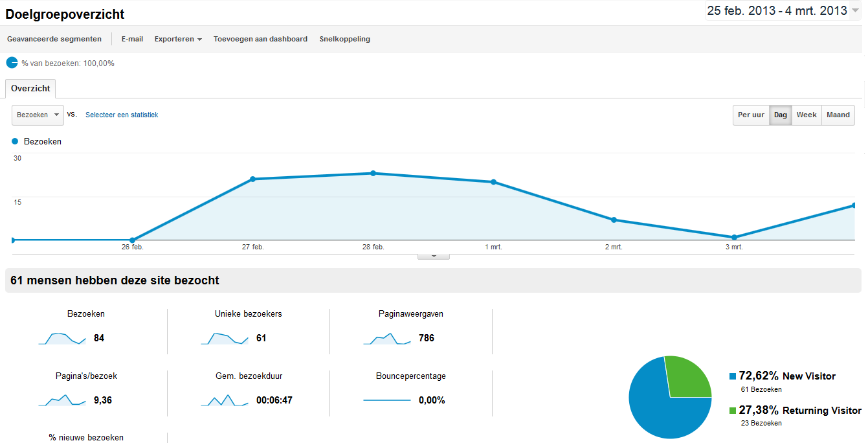Click the Bezoeken value 84

(99, 338)
